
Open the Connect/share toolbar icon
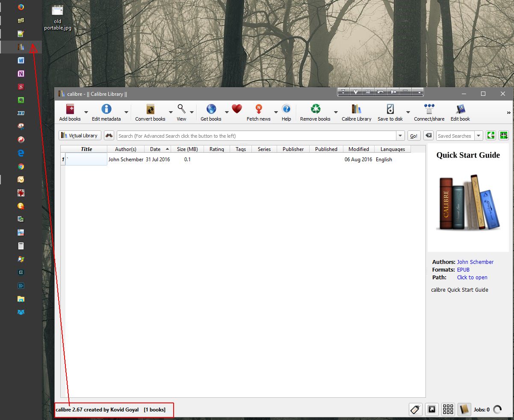pyautogui.click(x=429, y=109)
